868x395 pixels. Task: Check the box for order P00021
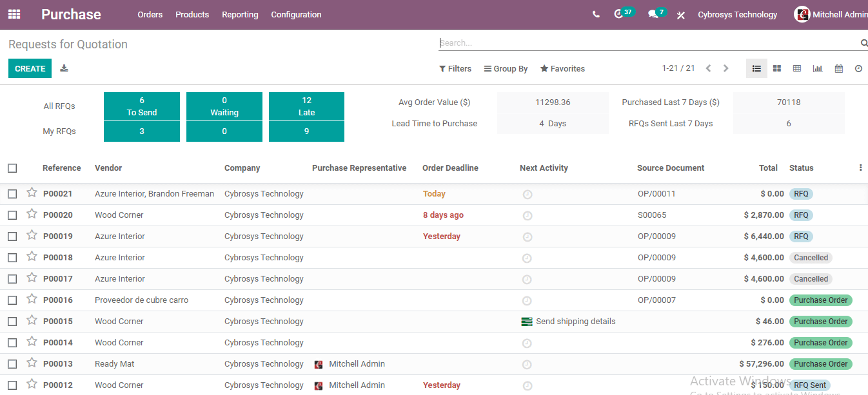[12, 194]
